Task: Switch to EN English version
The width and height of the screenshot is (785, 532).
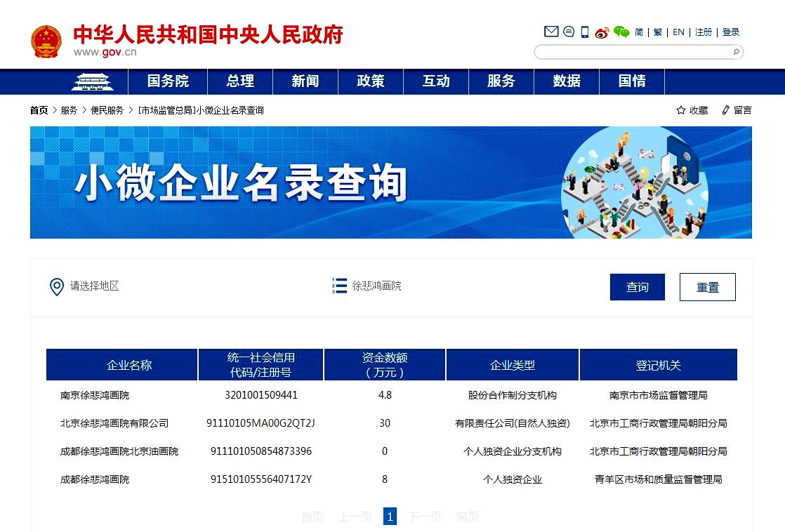Action: tap(678, 32)
